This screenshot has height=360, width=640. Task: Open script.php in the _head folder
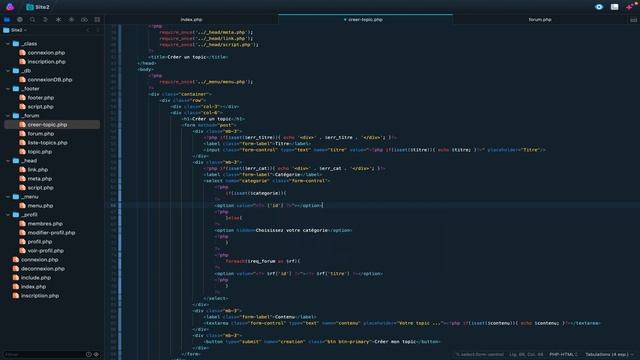point(40,187)
